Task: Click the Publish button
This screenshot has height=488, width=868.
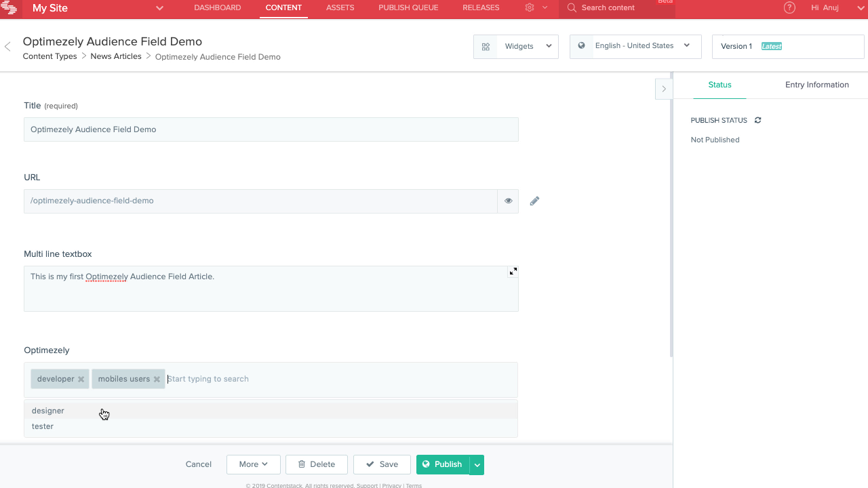Action: pos(443,464)
